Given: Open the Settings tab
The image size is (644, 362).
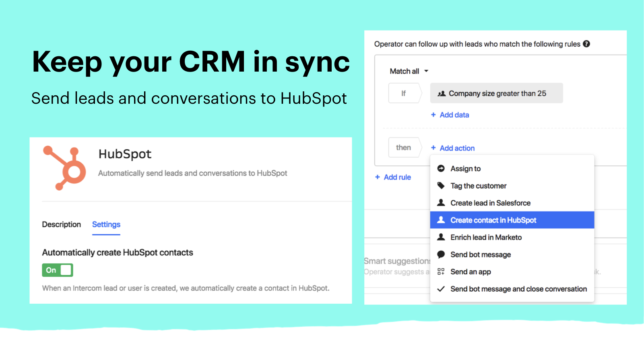Looking at the screenshot, I should coord(106,224).
